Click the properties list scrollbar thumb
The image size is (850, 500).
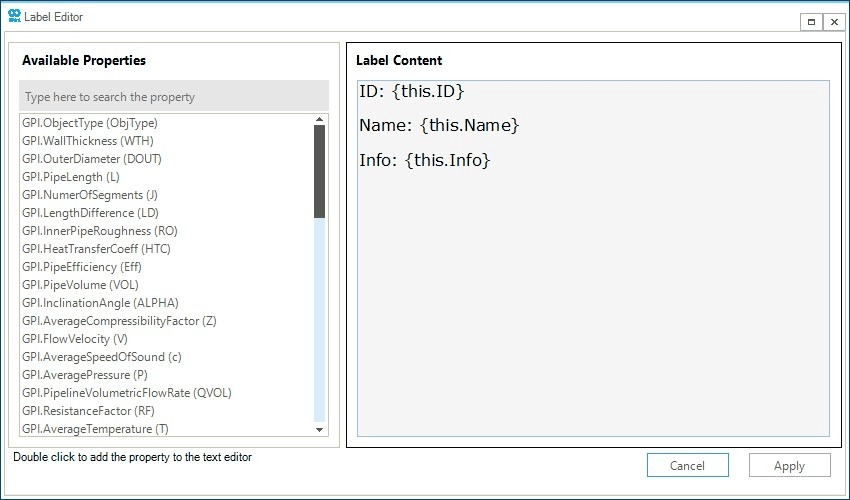319,171
